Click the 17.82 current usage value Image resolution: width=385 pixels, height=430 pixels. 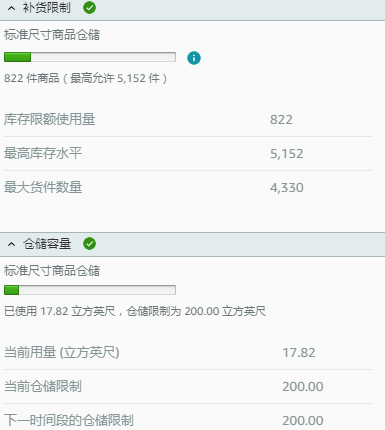299,353
